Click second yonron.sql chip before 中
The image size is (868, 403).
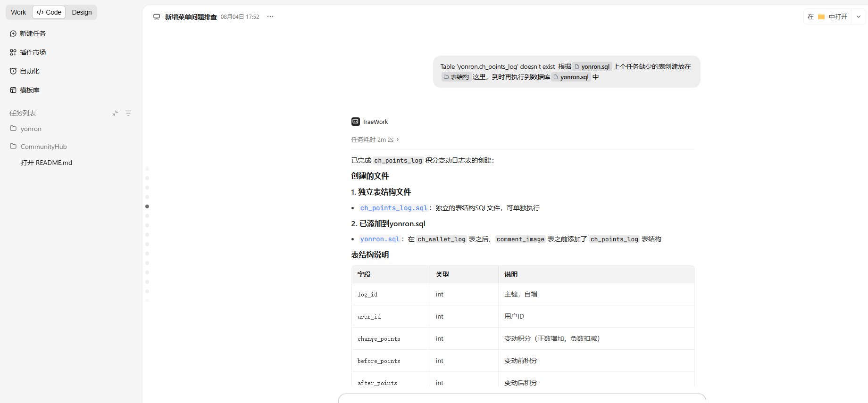571,77
